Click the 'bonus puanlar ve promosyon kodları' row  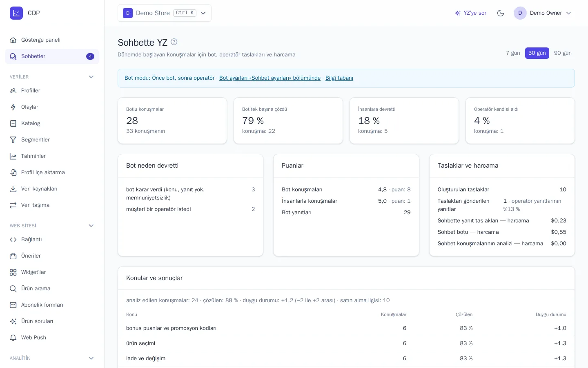(346, 328)
